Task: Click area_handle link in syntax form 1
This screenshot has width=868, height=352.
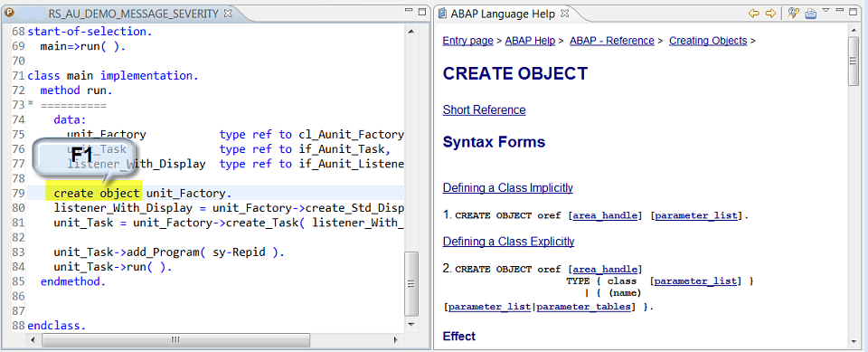Action: [605, 215]
